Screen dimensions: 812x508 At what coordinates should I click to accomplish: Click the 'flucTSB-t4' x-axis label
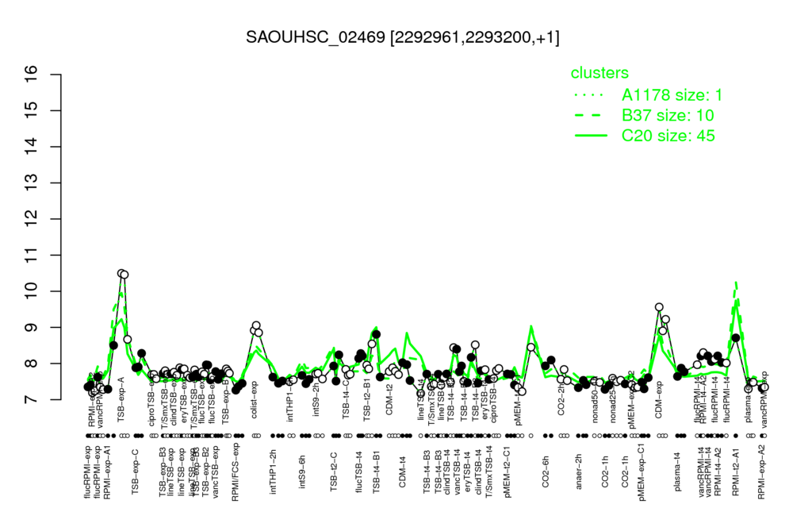pyautogui.click(x=360, y=471)
